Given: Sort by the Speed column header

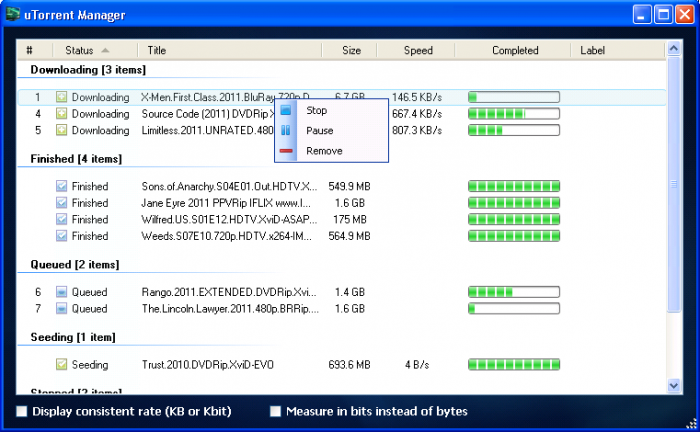Looking at the screenshot, I should pos(416,50).
